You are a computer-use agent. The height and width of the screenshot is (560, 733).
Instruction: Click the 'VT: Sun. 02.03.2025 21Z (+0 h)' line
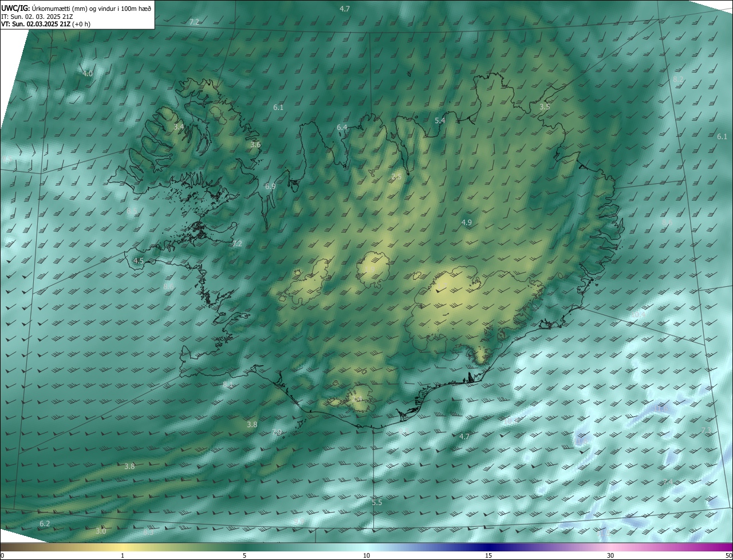click(46, 24)
